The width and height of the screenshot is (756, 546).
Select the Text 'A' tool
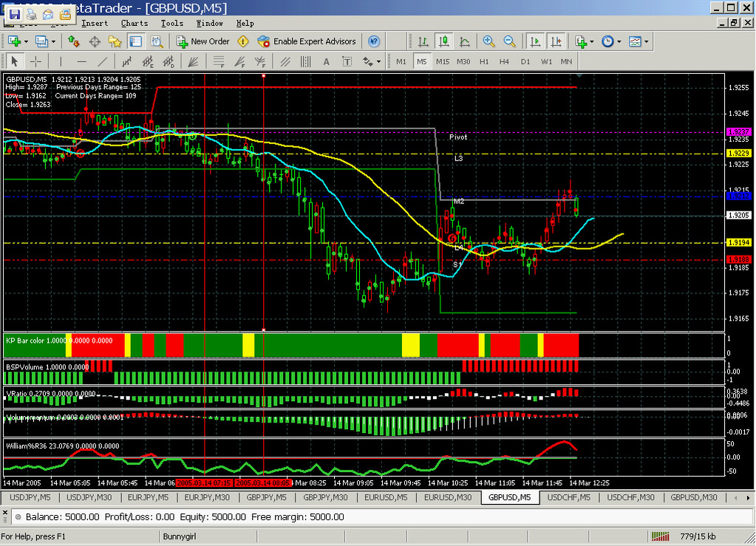click(x=327, y=61)
